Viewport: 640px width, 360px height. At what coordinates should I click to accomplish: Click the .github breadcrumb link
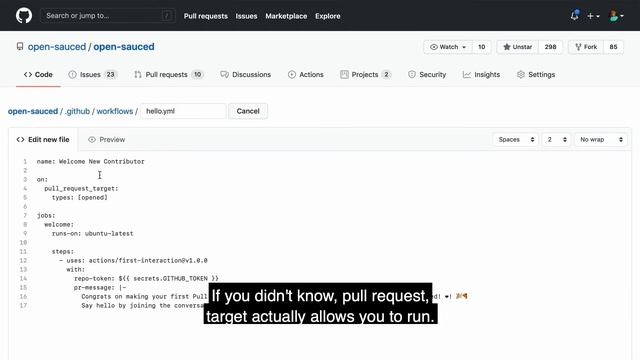pos(77,111)
